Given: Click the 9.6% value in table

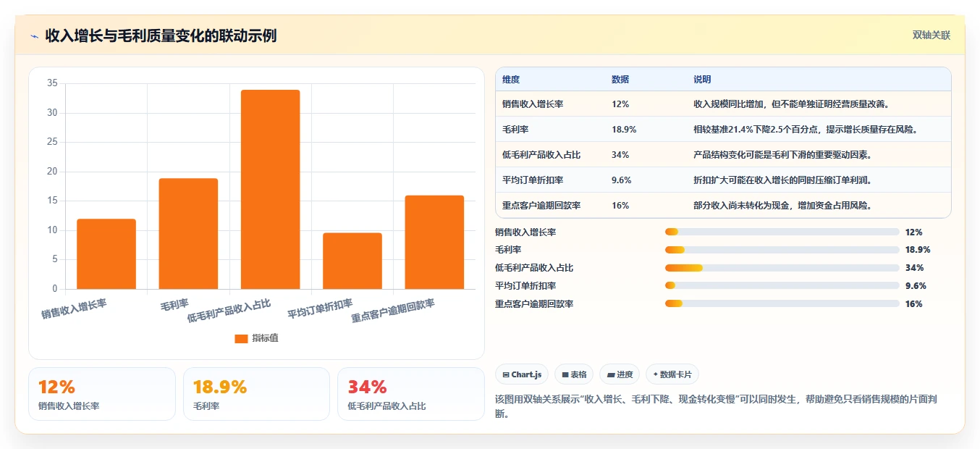Looking at the screenshot, I should tap(622, 180).
